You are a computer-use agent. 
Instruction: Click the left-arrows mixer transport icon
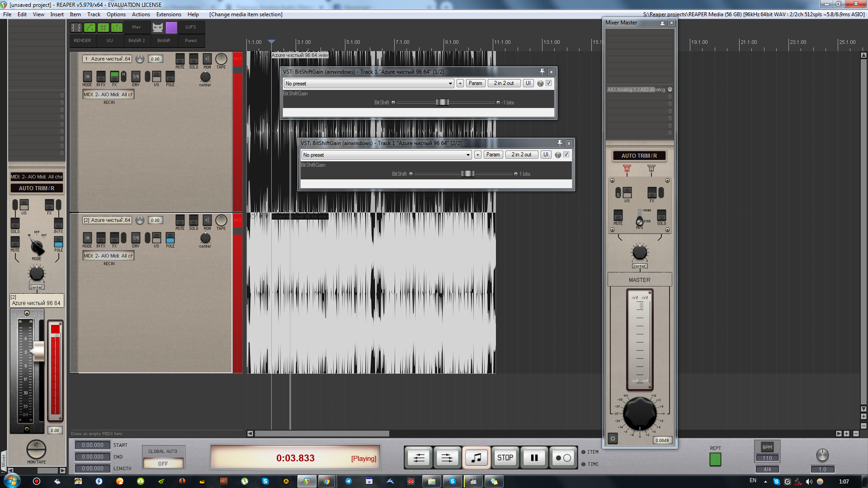tap(419, 458)
